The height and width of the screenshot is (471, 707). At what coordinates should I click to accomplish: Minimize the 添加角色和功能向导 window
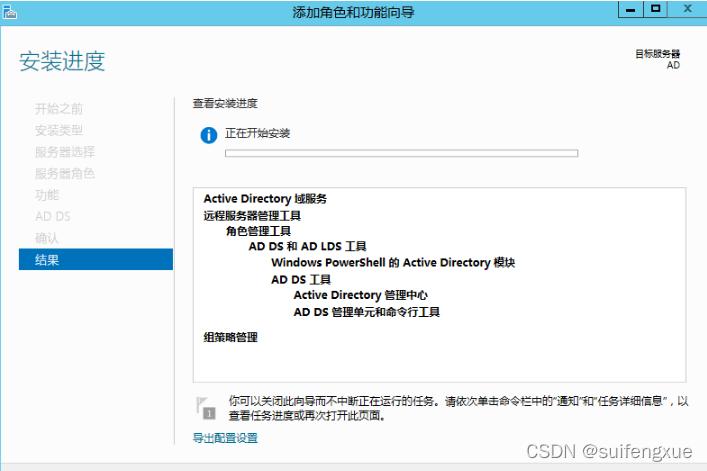pyautogui.click(x=631, y=9)
